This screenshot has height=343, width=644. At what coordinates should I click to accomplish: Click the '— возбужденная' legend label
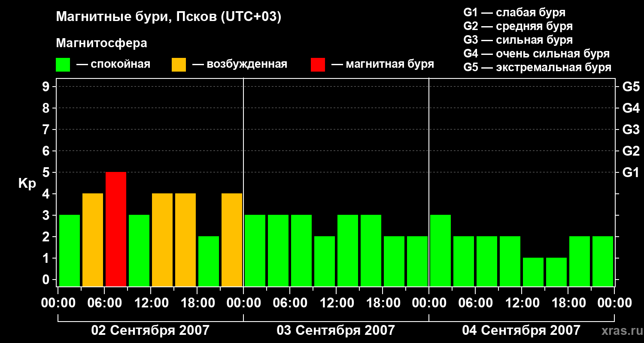[x=240, y=64]
